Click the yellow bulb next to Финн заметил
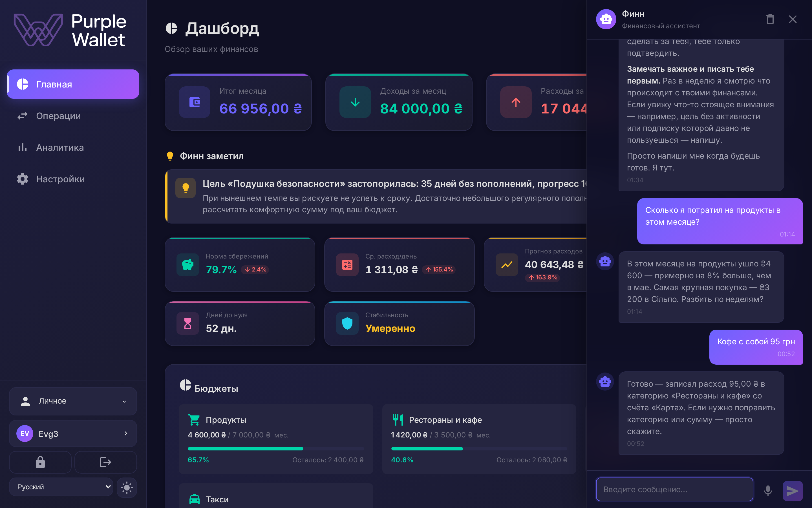 pos(170,156)
